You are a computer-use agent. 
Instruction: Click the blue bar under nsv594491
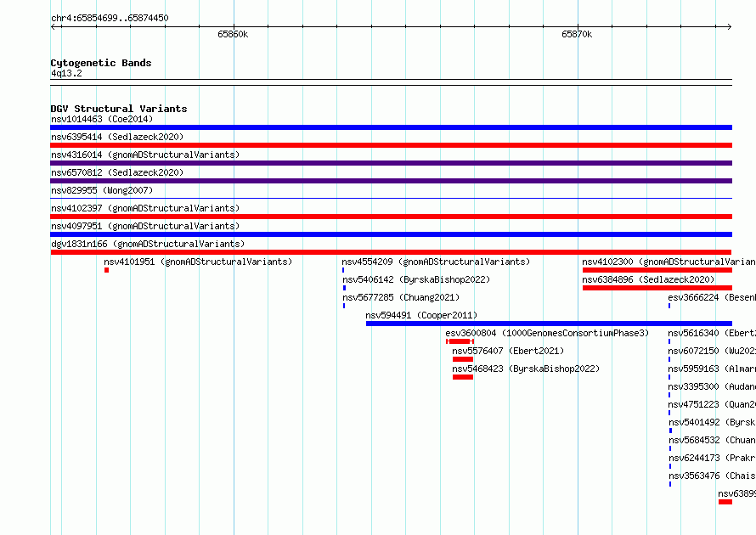coord(549,324)
